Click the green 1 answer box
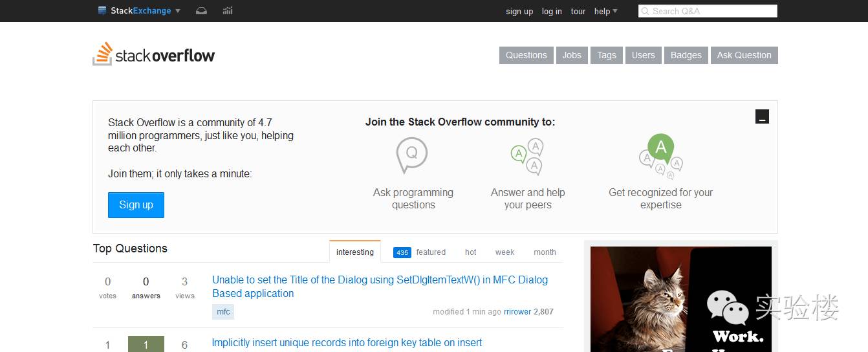Image resolution: width=868 pixels, height=352 pixels. point(146,344)
